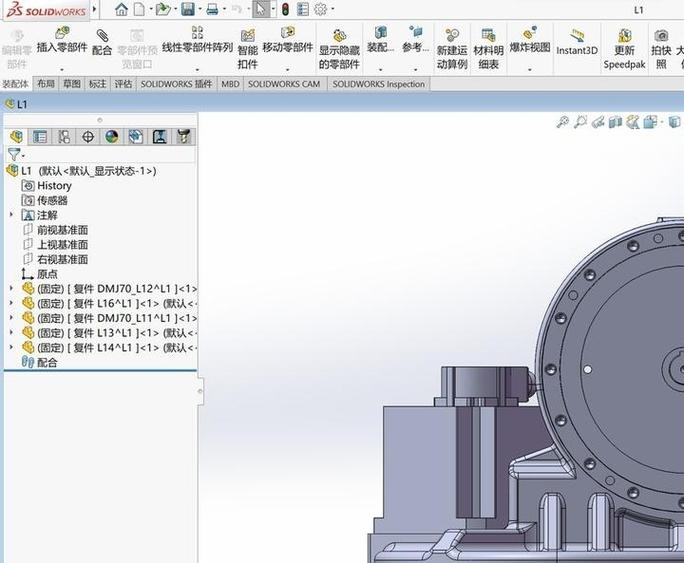Toggle Instant3D

coord(577,42)
